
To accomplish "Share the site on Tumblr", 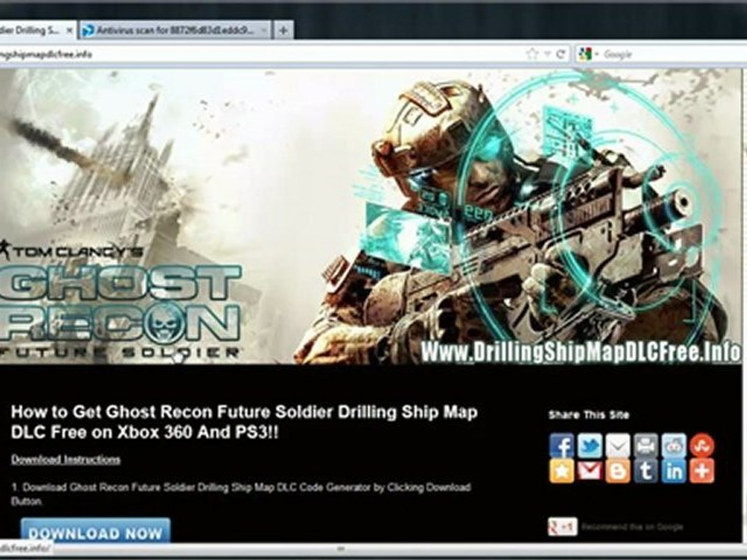I will coord(646,471).
